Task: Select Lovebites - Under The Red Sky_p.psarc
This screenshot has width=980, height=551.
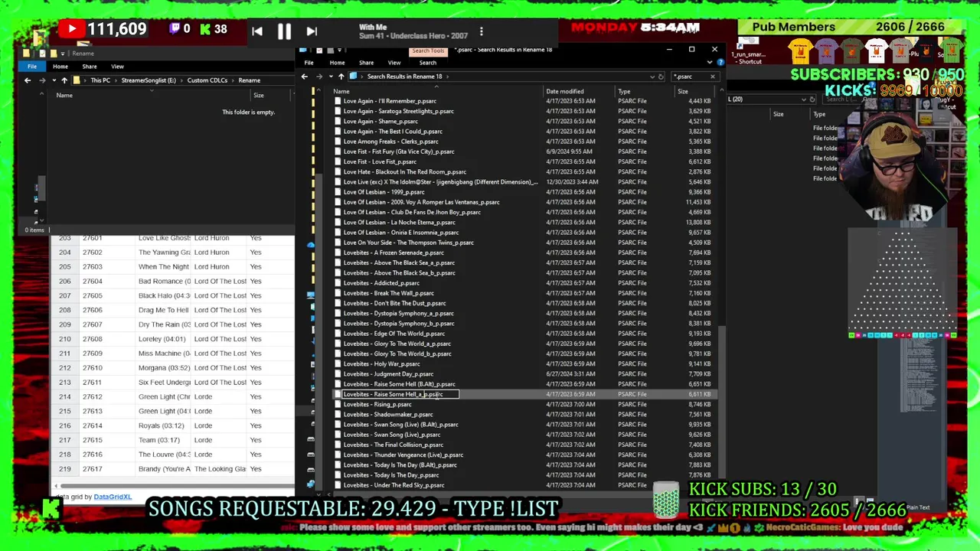Action: coord(524,485)
